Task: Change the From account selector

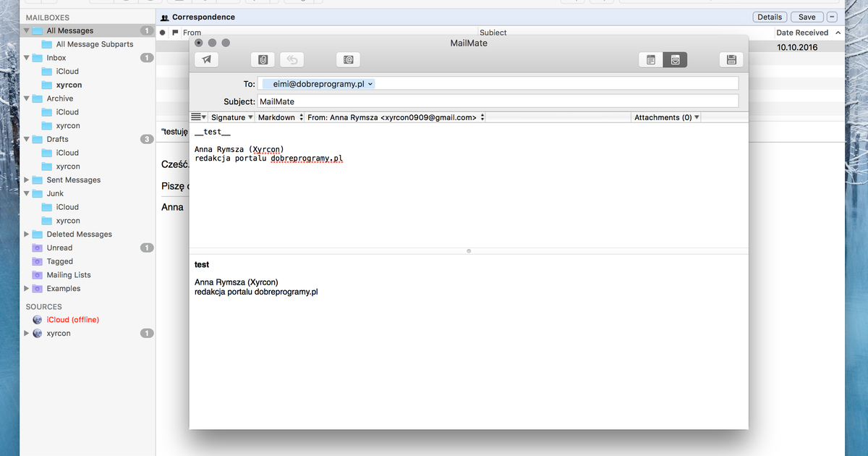Action: click(396, 117)
